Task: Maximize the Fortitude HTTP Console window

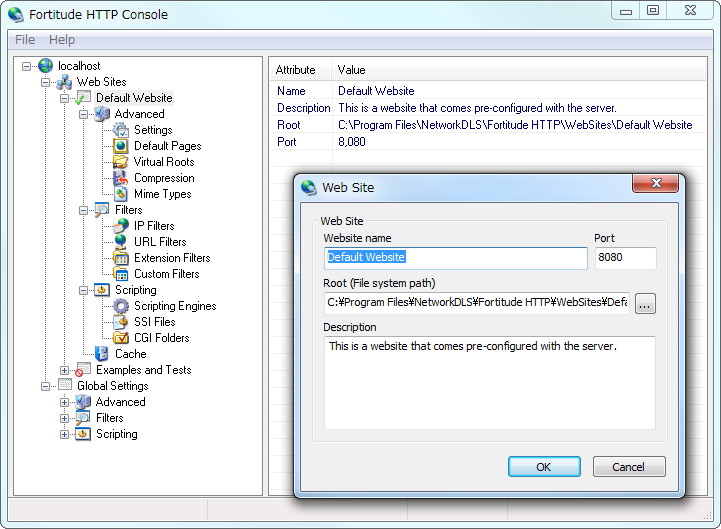Action: point(653,10)
